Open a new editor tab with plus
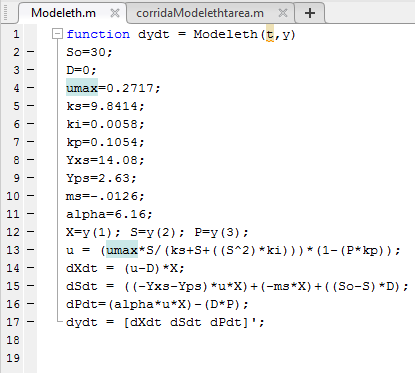This screenshot has height=373, width=415. pos(310,13)
